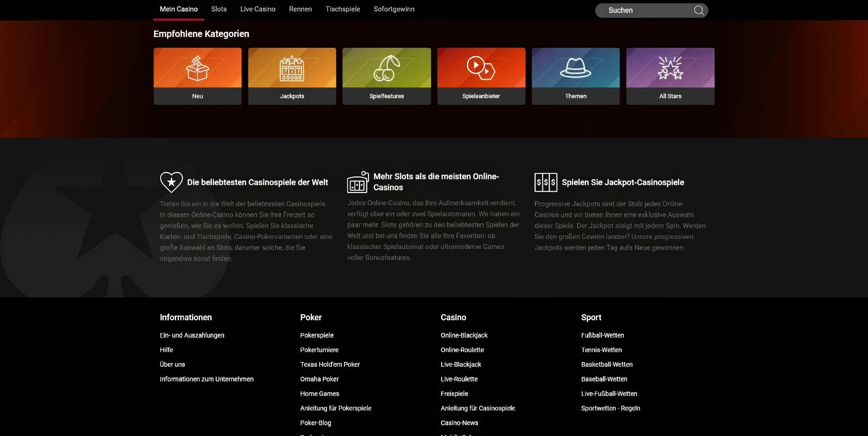Choose the Themen hat icon
This screenshot has height=436, width=868.
(576, 68)
